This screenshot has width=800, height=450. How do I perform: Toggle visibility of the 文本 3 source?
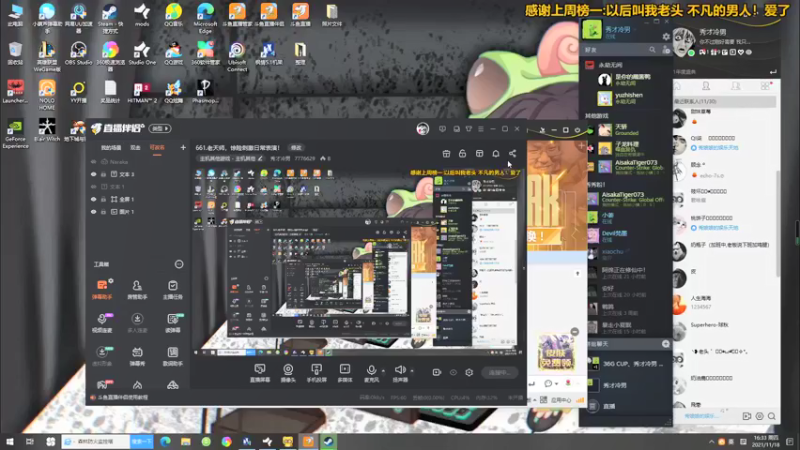(93, 174)
